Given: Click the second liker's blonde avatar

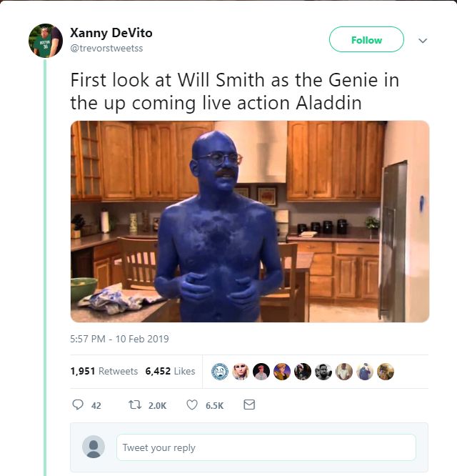Looking at the screenshot, I should pyautogui.click(x=241, y=372).
